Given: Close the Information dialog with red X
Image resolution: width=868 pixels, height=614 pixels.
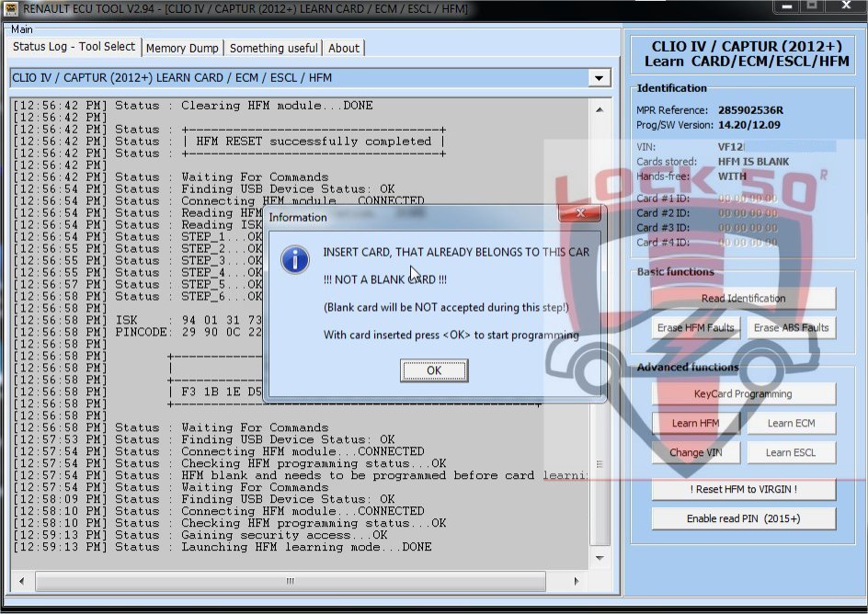Looking at the screenshot, I should pyautogui.click(x=581, y=215).
